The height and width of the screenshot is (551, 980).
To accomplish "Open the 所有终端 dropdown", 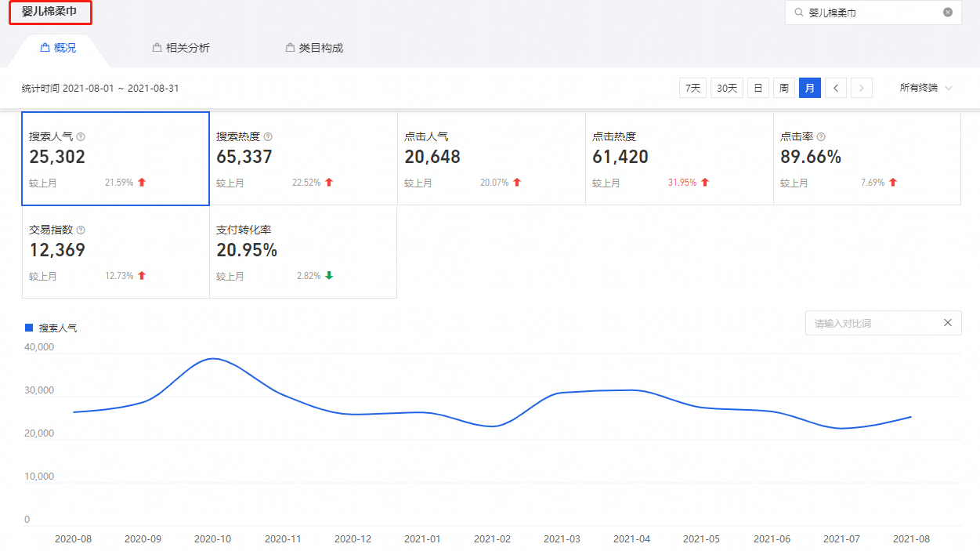I will (926, 88).
